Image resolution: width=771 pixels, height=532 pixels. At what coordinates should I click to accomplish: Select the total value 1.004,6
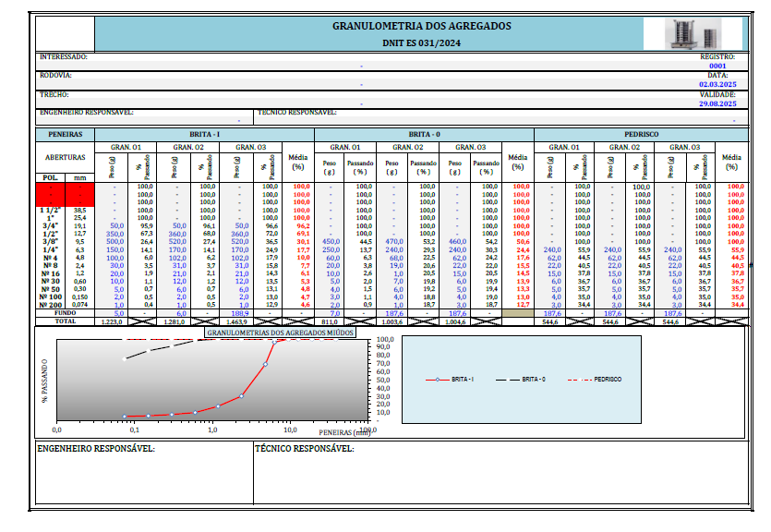455,322
